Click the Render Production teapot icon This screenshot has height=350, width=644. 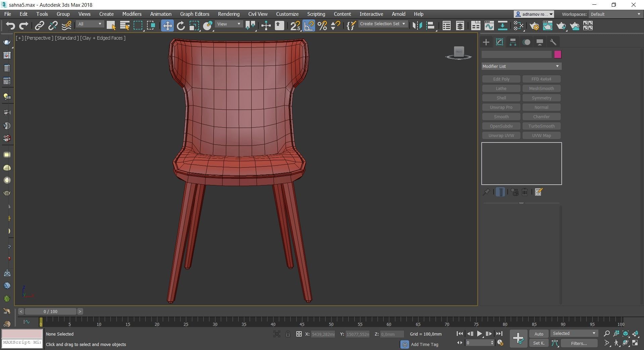(x=561, y=26)
